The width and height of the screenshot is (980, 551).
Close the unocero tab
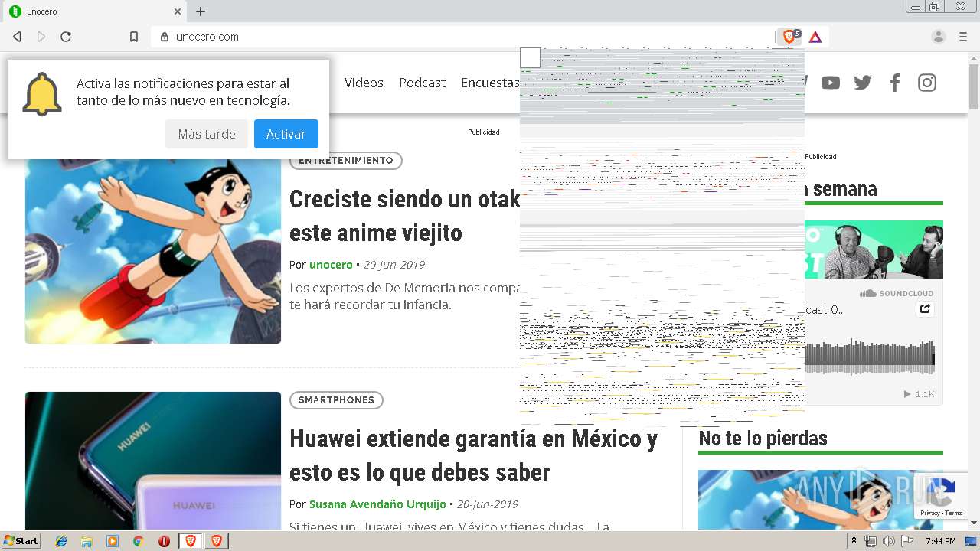pyautogui.click(x=178, y=11)
